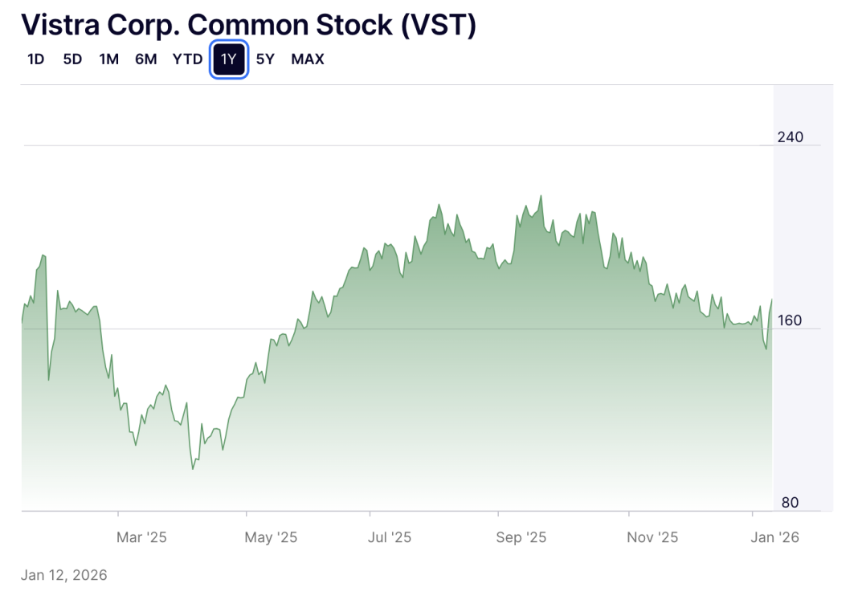
Task: Select the YTD range button
Action: click(x=187, y=59)
